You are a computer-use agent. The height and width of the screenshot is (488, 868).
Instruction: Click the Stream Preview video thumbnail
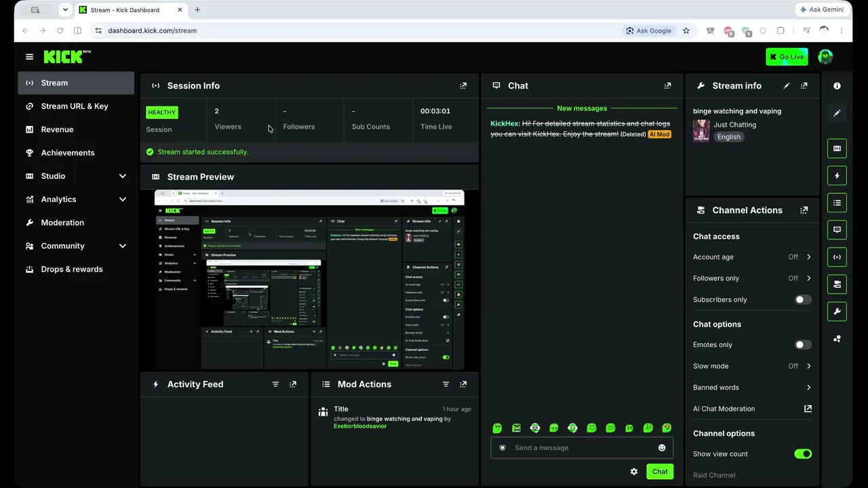[309, 280]
